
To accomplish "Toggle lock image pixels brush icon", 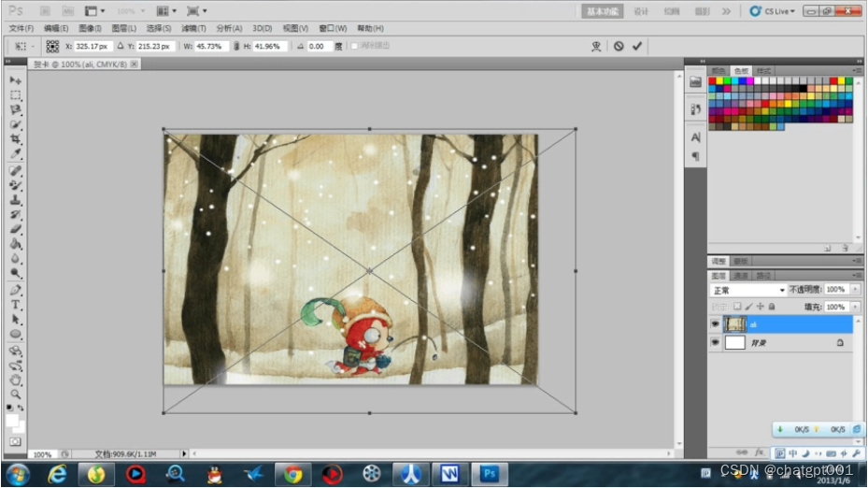I will pos(749,307).
